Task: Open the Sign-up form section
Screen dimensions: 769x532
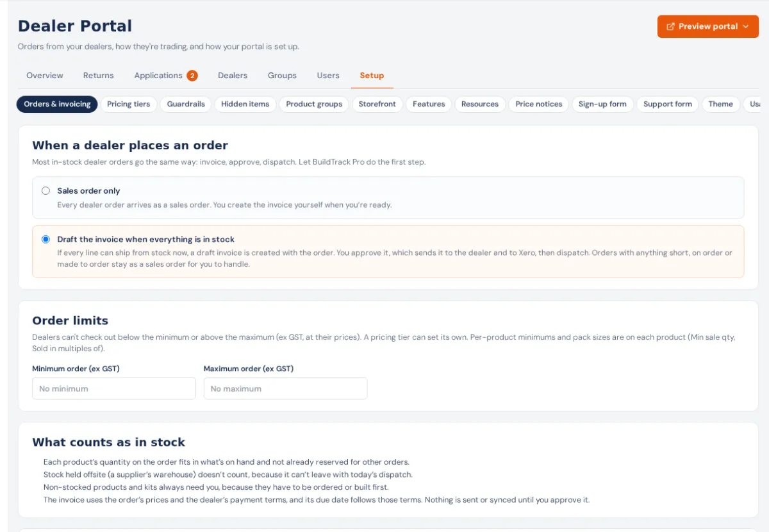Action: click(x=602, y=104)
